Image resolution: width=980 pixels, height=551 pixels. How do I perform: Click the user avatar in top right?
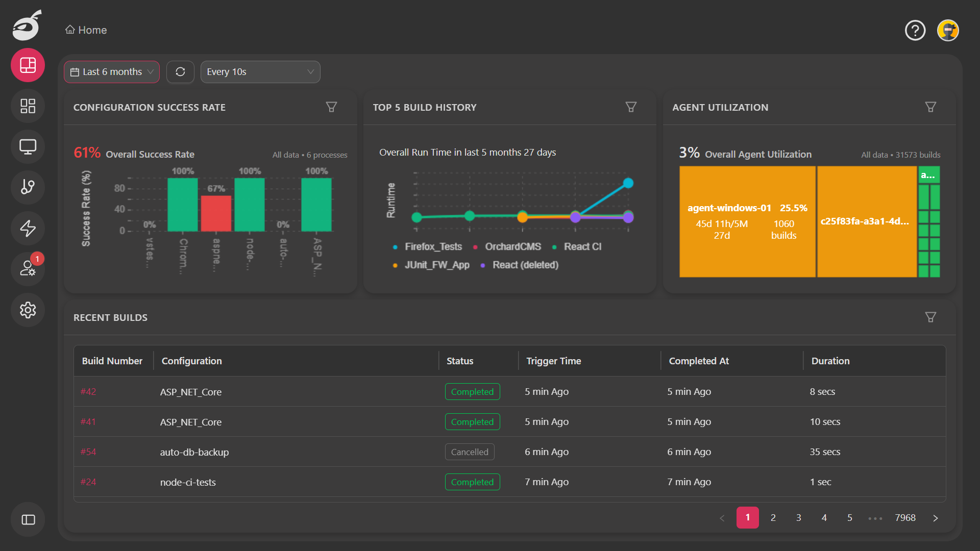point(948,31)
